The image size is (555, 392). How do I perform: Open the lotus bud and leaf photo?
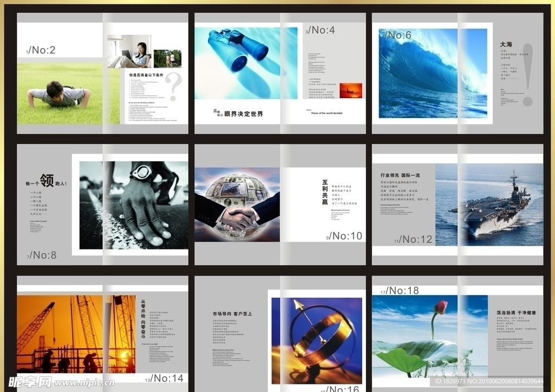(x=430, y=336)
